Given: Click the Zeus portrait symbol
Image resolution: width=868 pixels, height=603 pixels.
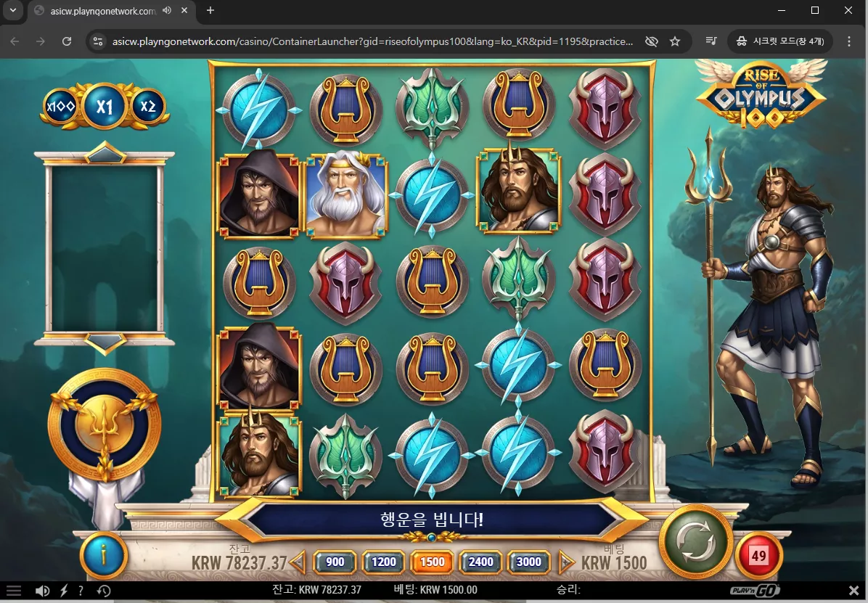Looking at the screenshot, I should click(346, 196).
